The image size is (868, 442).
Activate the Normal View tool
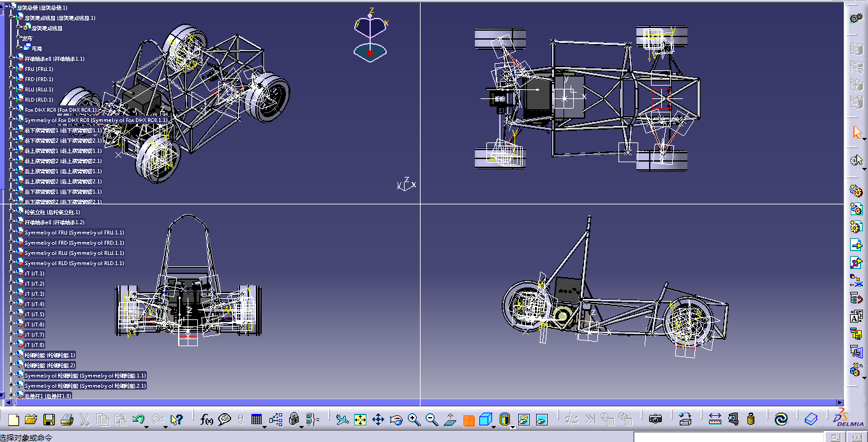450,420
